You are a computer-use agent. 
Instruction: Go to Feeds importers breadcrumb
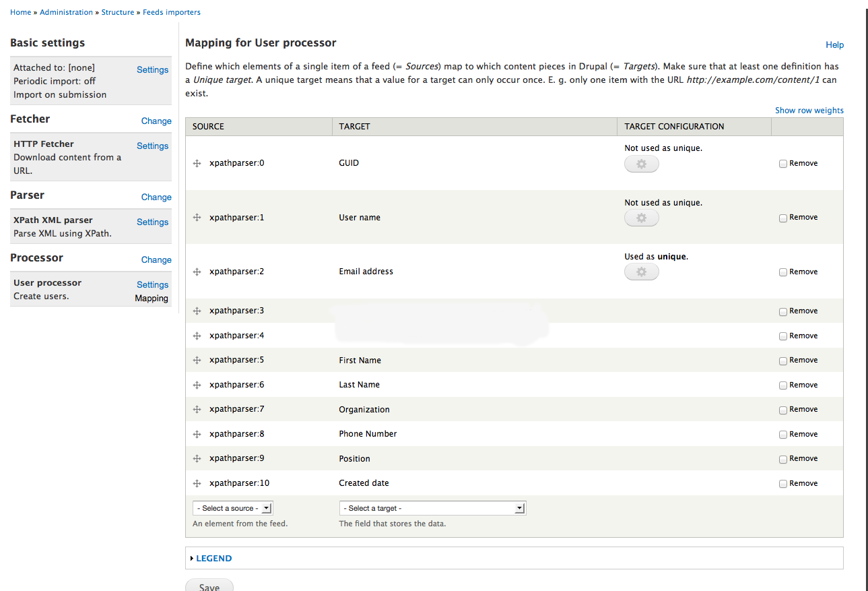(x=172, y=12)
